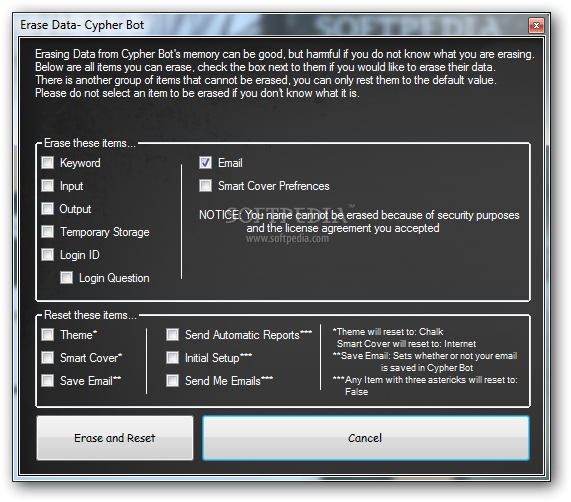Screen dimensions: 571x502
Task: Tick the Login ID checkbox
Action: coord(48,254)
